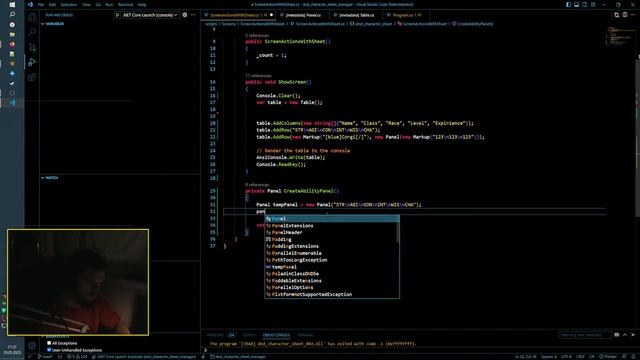Image resolution: width=640 pixels, height=360 pixels.
Task: Click the VS Code logo in title bar
Action: click(30, 4)
